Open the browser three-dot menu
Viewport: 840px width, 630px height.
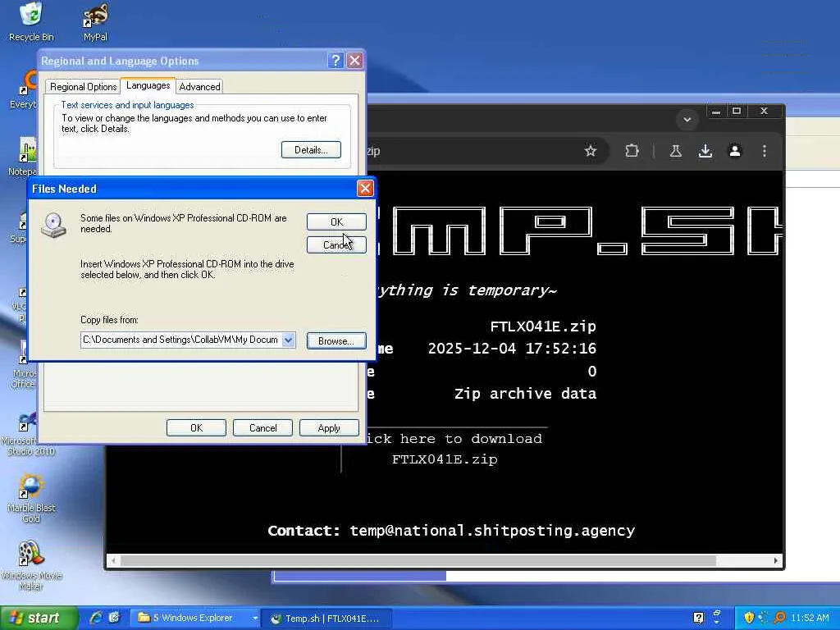click(x=765, y=151)
